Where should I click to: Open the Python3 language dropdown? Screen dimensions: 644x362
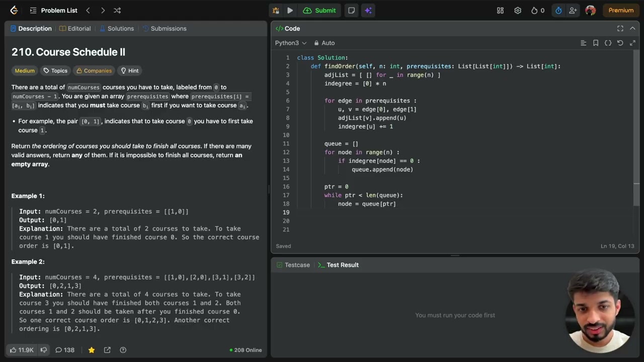point(291,43)
